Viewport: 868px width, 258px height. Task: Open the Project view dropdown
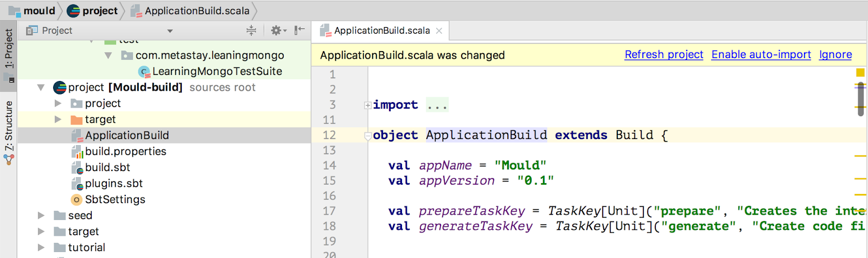coord(170,31)
